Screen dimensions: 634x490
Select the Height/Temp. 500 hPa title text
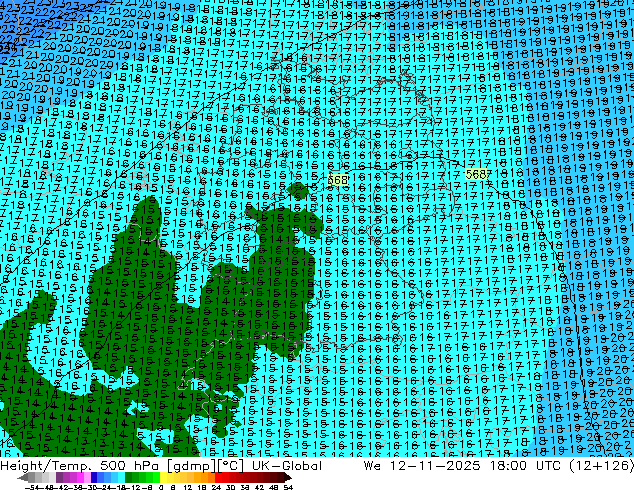[x=80, y=465]
